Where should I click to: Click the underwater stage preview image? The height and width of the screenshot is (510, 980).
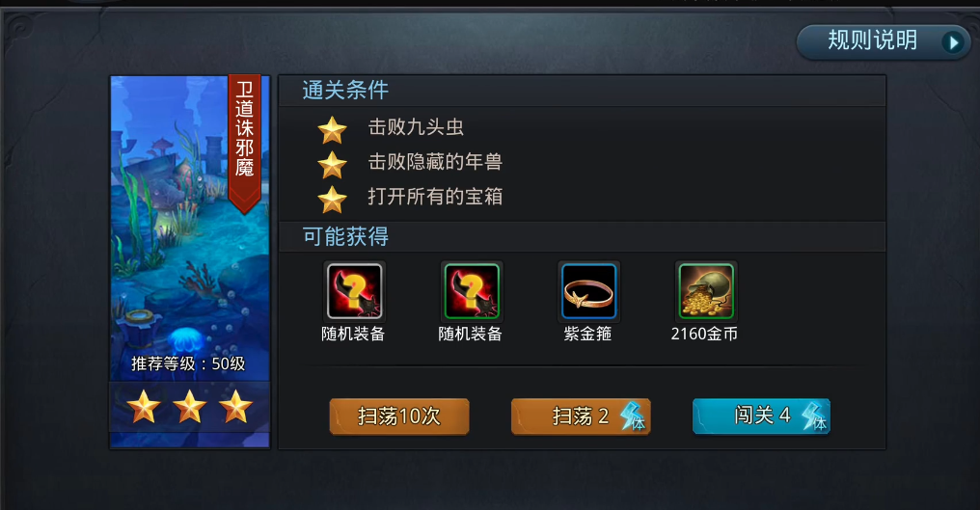click(190, 228)
